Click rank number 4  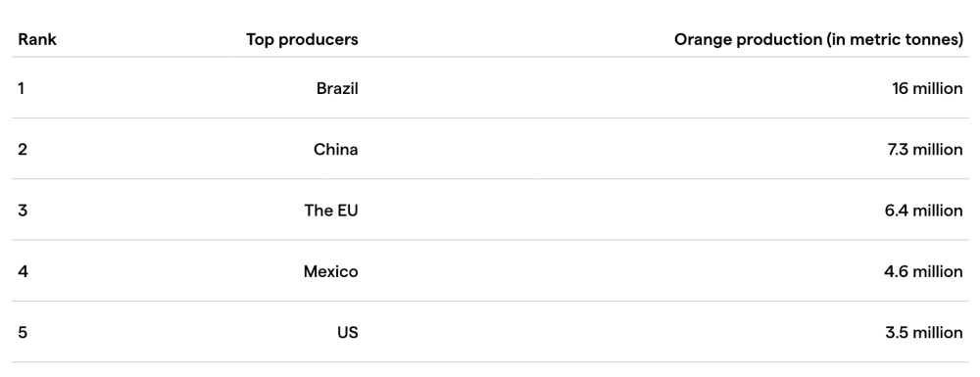tap(24, 271)
